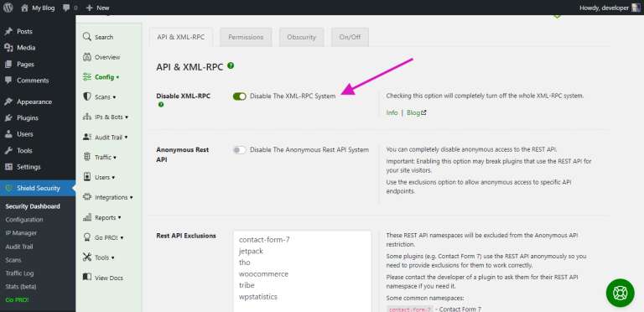Open Security Dashboard submenu item

click(x=33, y=206)
